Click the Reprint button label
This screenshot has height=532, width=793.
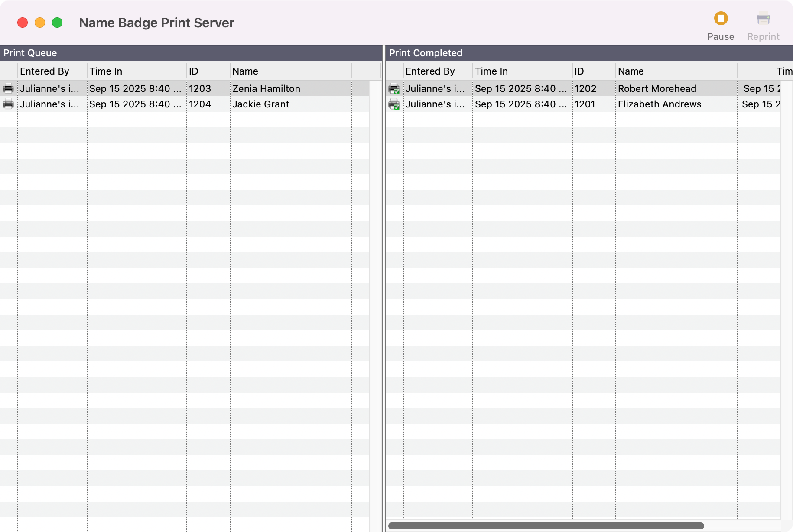click(x=763, y=36)
